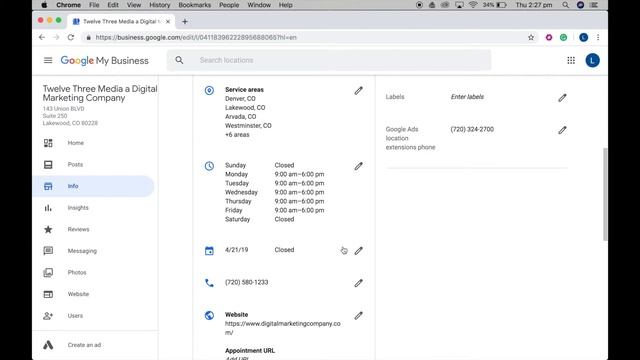The width and height of the screenshot is (640, 360).
Task: Open the Bookmarks menu
Action: point(195,5)
